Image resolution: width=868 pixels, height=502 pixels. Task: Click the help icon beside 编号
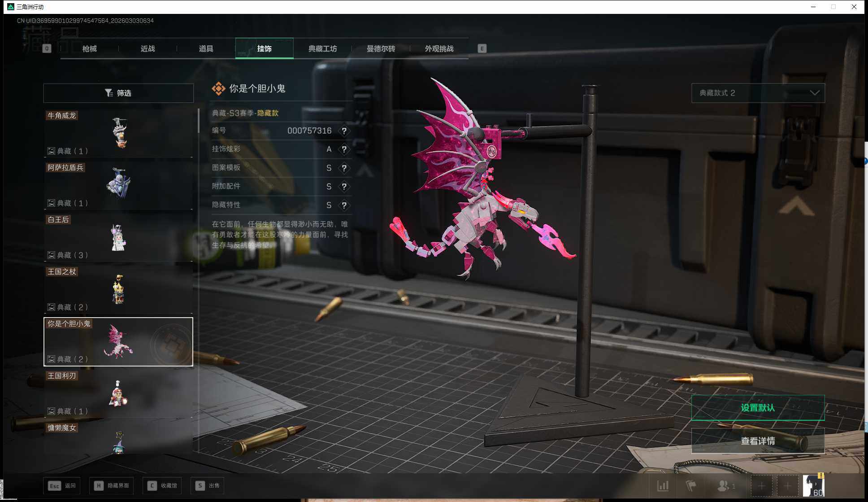click(344, 131)
